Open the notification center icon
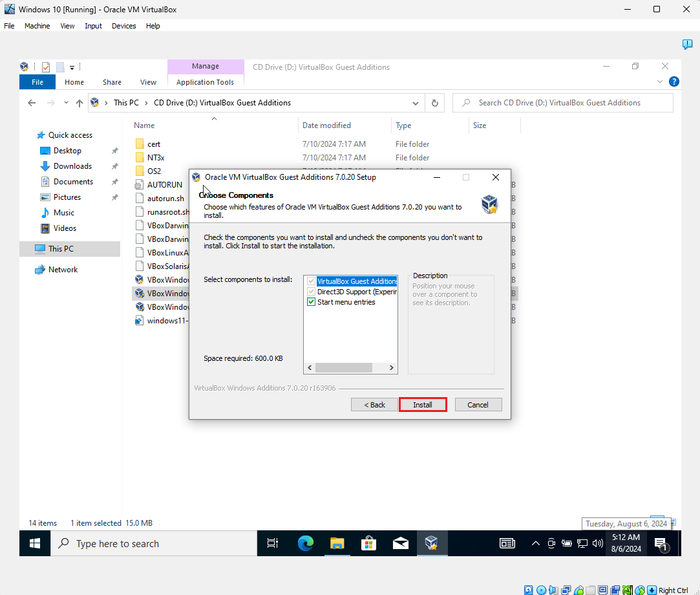Screen dimensions: 700x595 click(661, 544)
